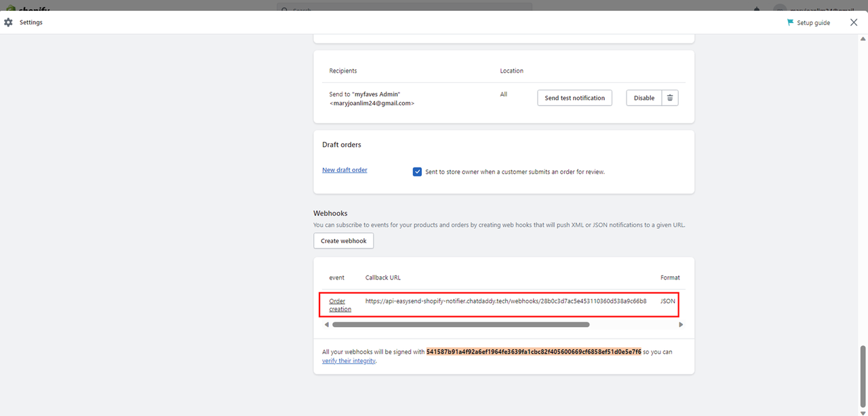This screenshot has width=868, height=416.
Task: Close the Settings panel with the X
Action: (854, 22)
